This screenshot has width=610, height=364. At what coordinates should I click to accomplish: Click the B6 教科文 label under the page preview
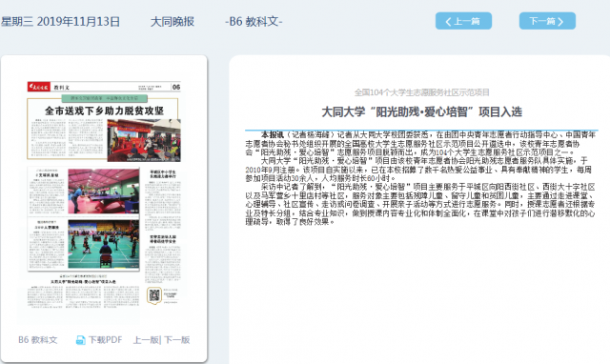pos(38,340)
